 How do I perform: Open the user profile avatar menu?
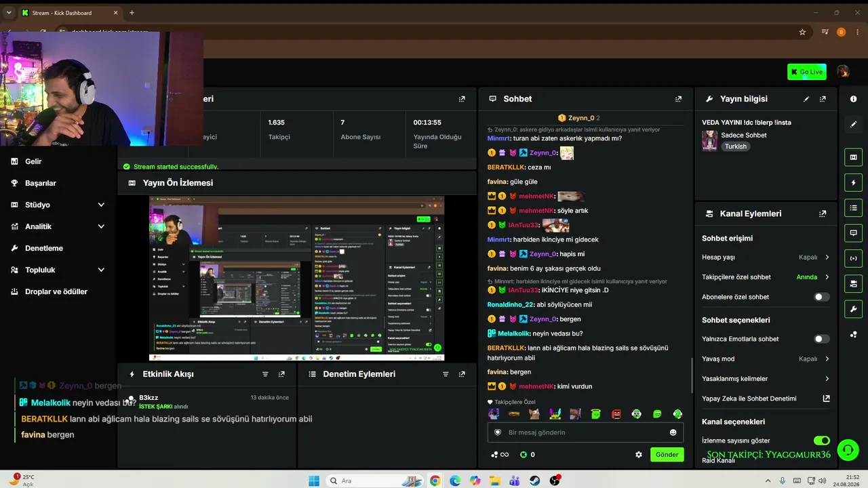tap(843, 72)
